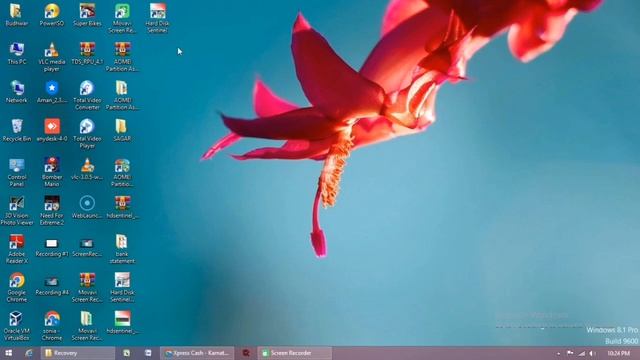
Task: Open the bank statement folder
Action: [122, 249]
